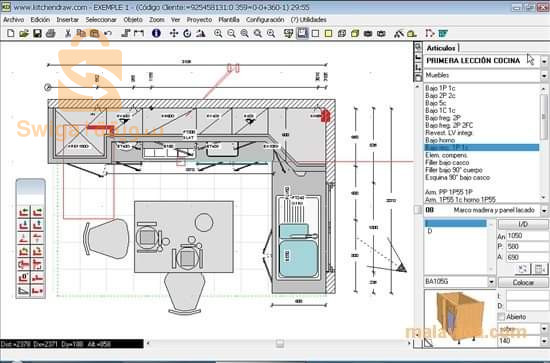Select 'Filler bajo casco' in the list
Screen dimensions: 550x363
point(447,162)
